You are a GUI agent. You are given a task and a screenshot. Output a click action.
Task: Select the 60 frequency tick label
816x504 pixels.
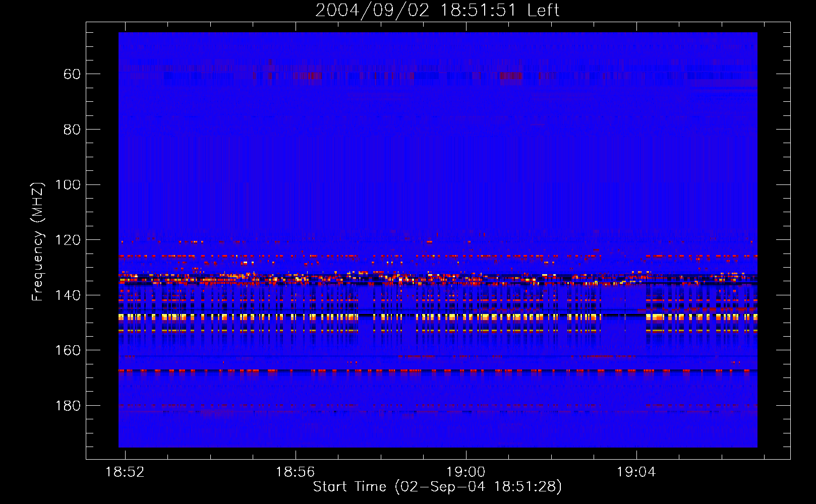tap(72, 74)
